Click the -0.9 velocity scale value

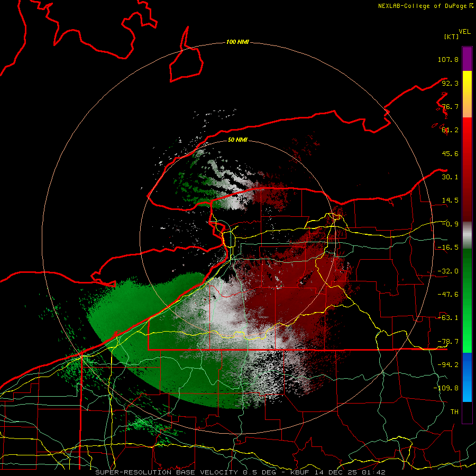450,224
